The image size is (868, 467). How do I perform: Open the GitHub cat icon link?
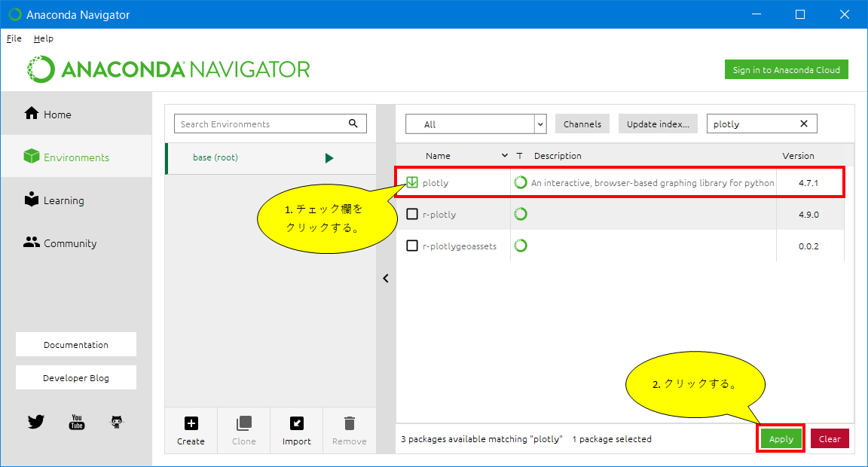(x=117, y=422)
